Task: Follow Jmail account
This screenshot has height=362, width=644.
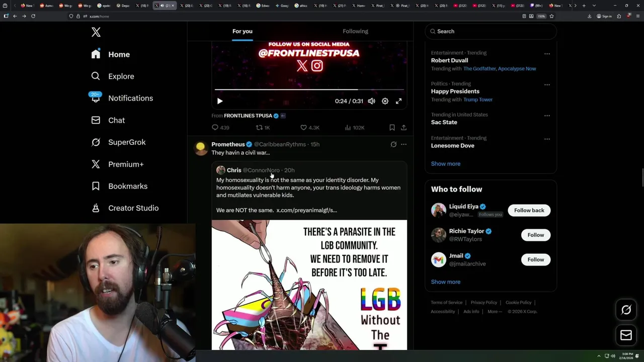Action: (535, 259)
